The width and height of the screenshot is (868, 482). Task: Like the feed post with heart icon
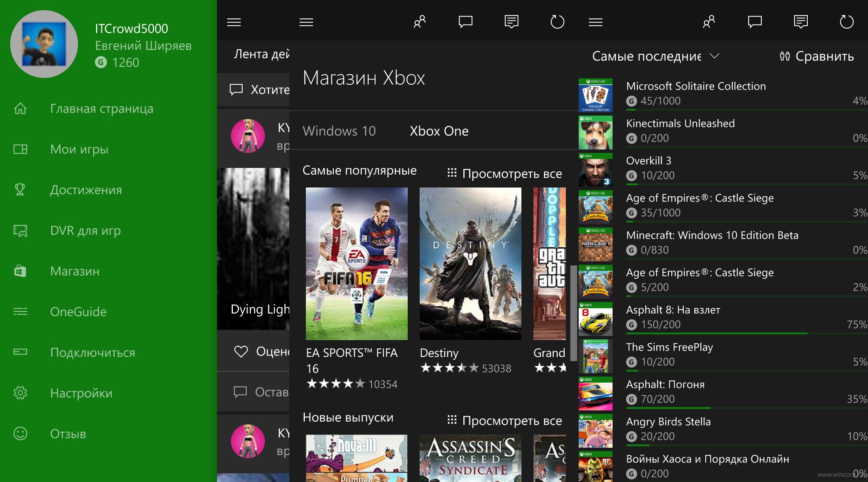point(241,351)
